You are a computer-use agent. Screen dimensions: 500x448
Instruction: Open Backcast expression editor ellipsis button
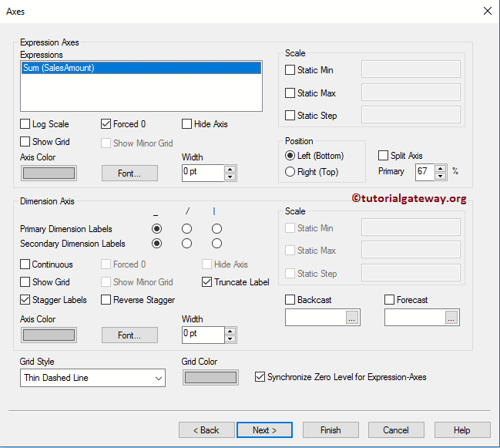point(352,317)
